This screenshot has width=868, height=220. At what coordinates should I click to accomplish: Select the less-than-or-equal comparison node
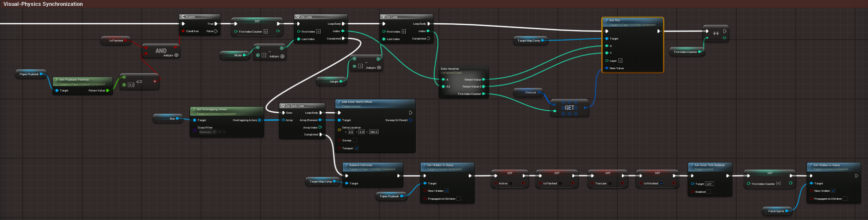[x=139, y=82]
